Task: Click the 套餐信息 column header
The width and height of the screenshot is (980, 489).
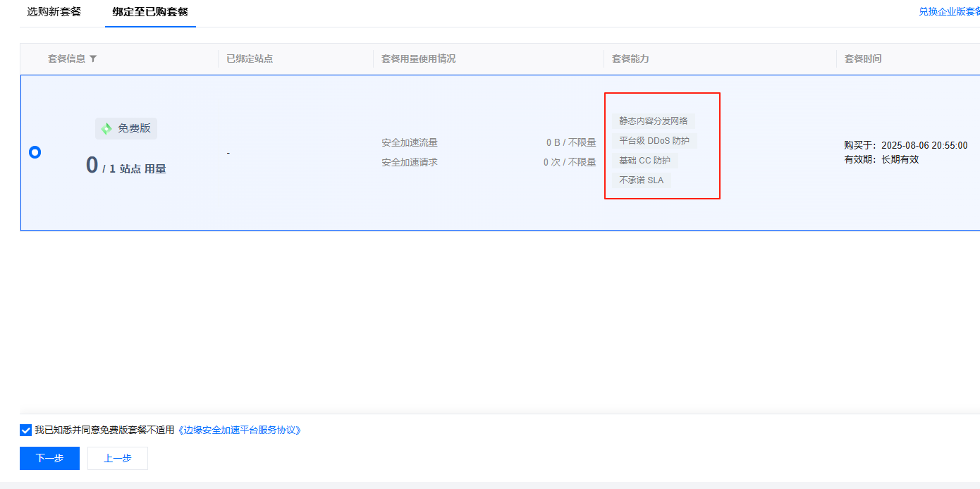Action: [x=66, y=59]
